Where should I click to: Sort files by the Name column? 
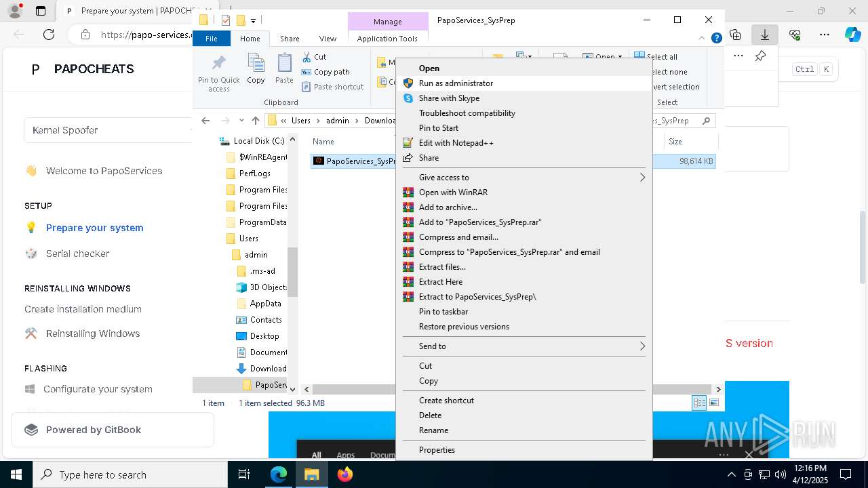[323, 142]
